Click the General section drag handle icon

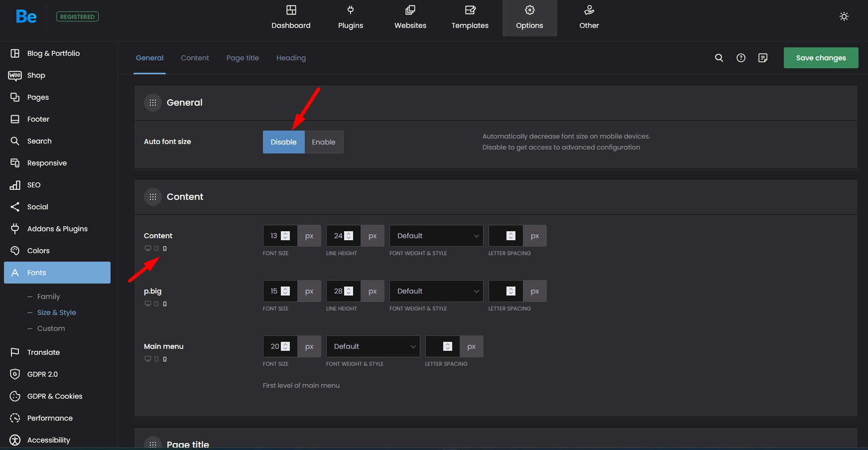(x=153, y=103)
